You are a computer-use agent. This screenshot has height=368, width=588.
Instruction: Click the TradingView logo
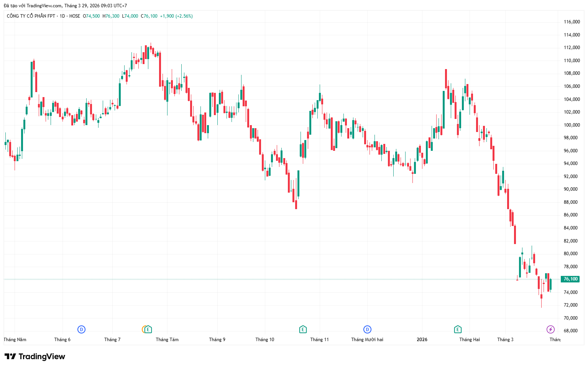click(35, 356)
